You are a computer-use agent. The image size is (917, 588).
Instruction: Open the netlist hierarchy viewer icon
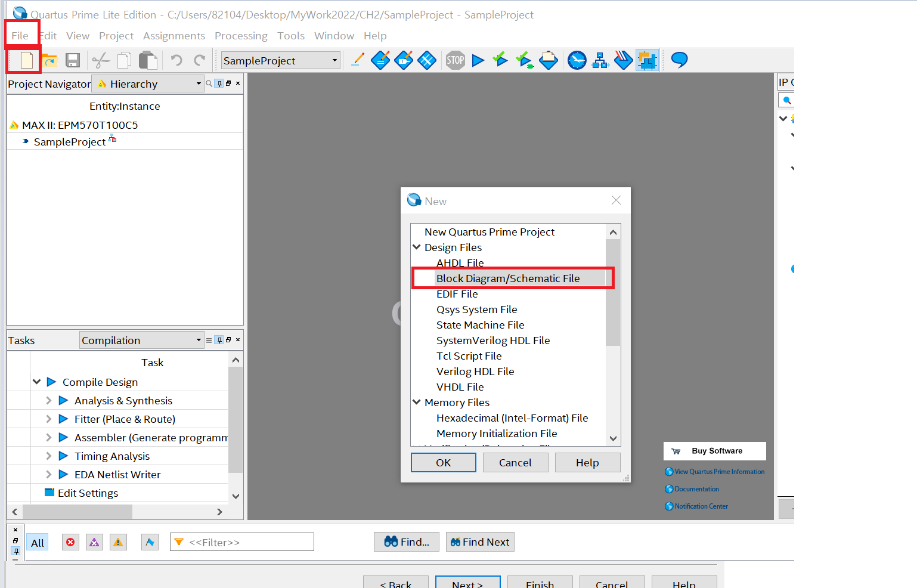[600, 60]
